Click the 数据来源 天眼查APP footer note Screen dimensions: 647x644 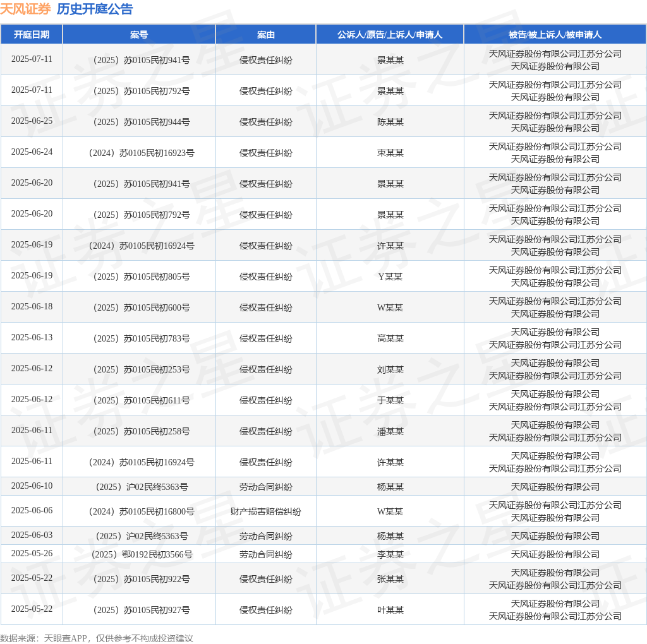[97, 638]
